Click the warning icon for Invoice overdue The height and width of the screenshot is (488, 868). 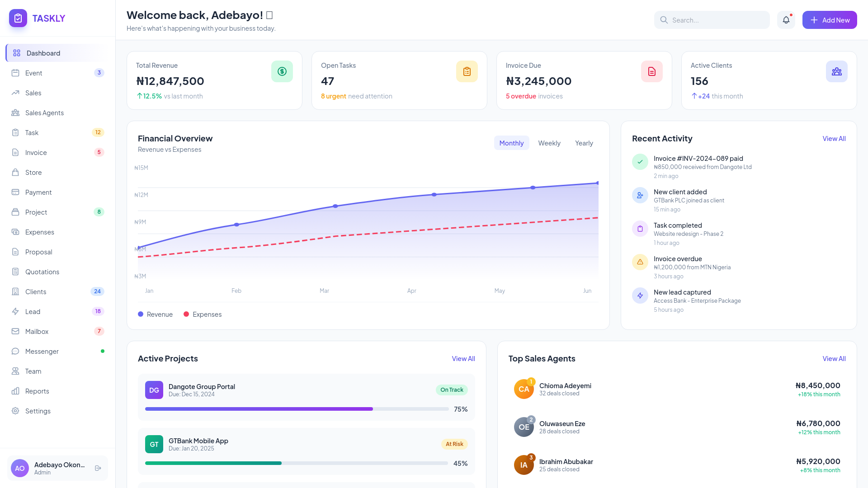[x=640, y=262]
